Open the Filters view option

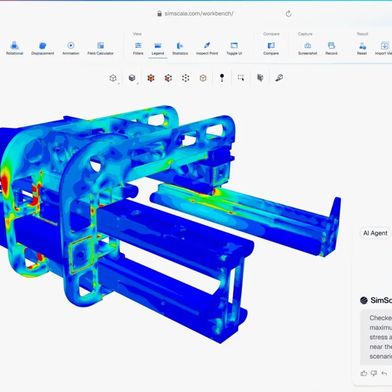coord(138,48)
